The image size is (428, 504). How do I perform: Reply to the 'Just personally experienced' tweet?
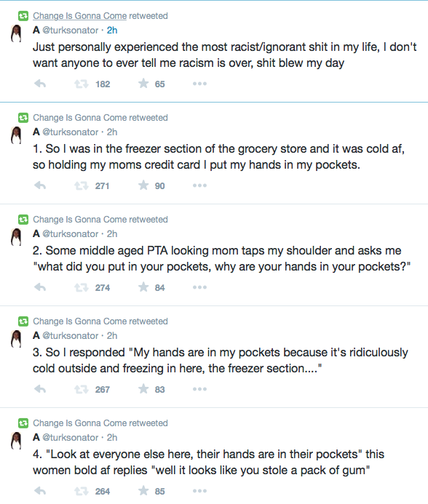point(40,84)
